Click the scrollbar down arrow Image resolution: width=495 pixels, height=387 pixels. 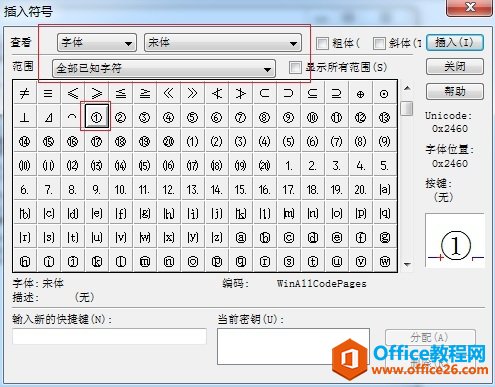407,264
